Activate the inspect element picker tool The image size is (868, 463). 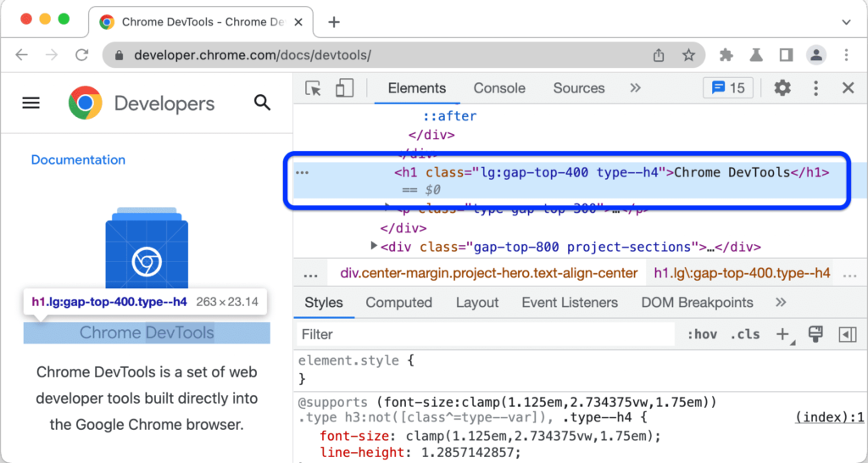point(314,88)
